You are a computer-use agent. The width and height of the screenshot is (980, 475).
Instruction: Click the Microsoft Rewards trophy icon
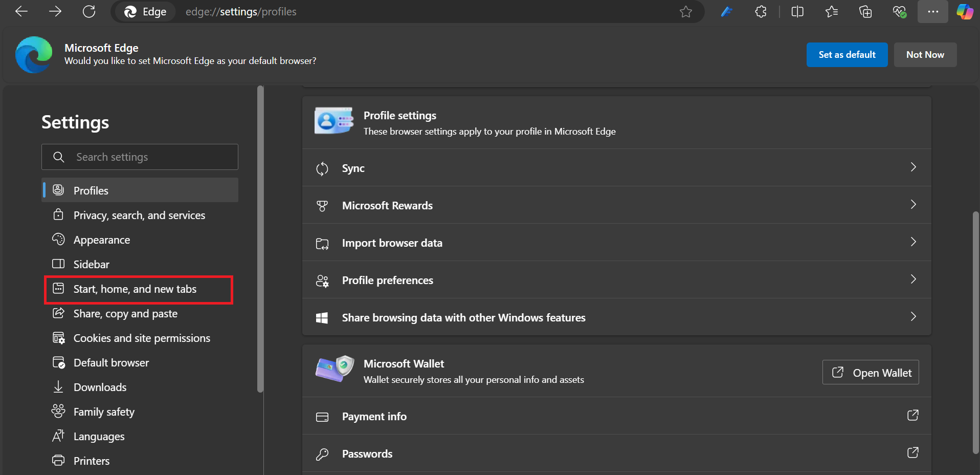point(322,206)
